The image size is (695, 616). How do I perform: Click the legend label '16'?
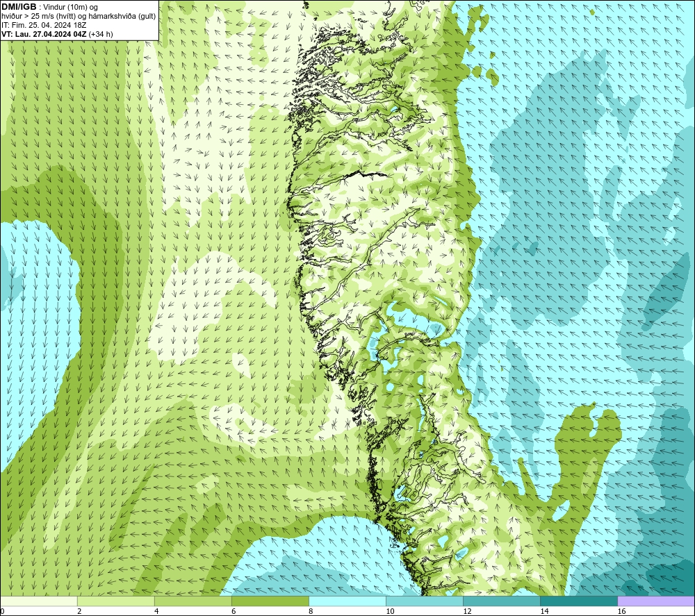[x=621, y=611]
